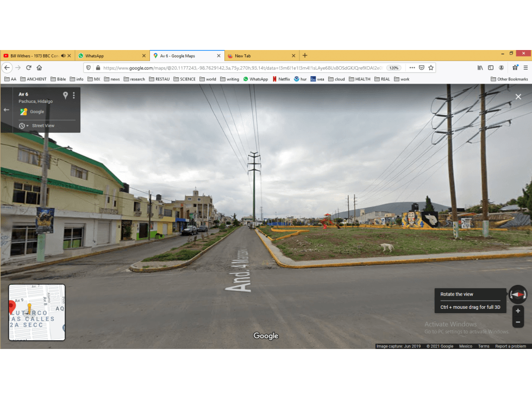Open the Netflix bookmark
The height and width of the screenshot is (399, 532).
click(281, 79)
